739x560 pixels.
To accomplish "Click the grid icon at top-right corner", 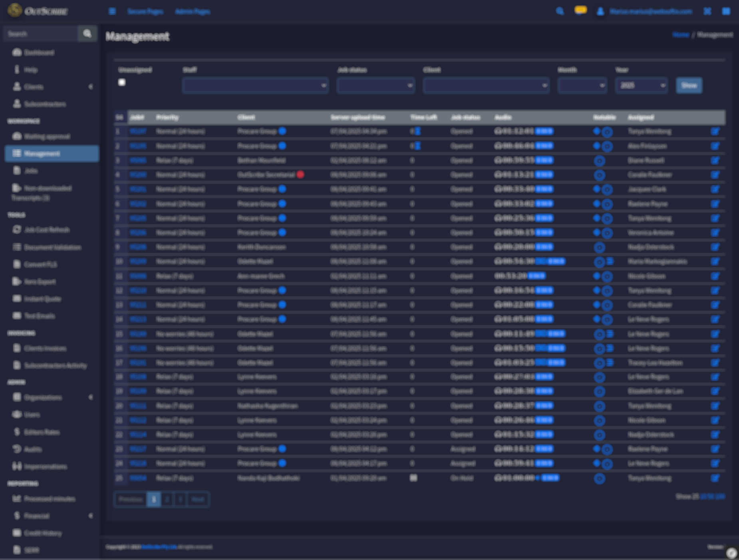I will [x=726, y=11].
